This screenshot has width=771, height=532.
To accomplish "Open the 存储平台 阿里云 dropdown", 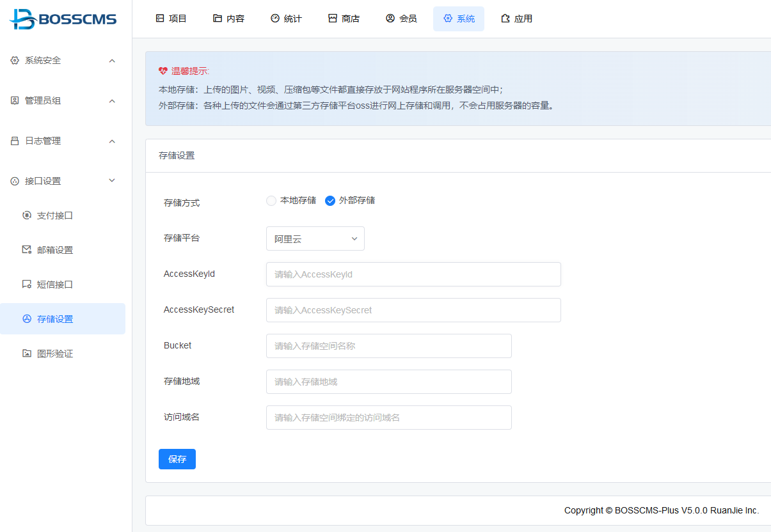I will 315,239.
